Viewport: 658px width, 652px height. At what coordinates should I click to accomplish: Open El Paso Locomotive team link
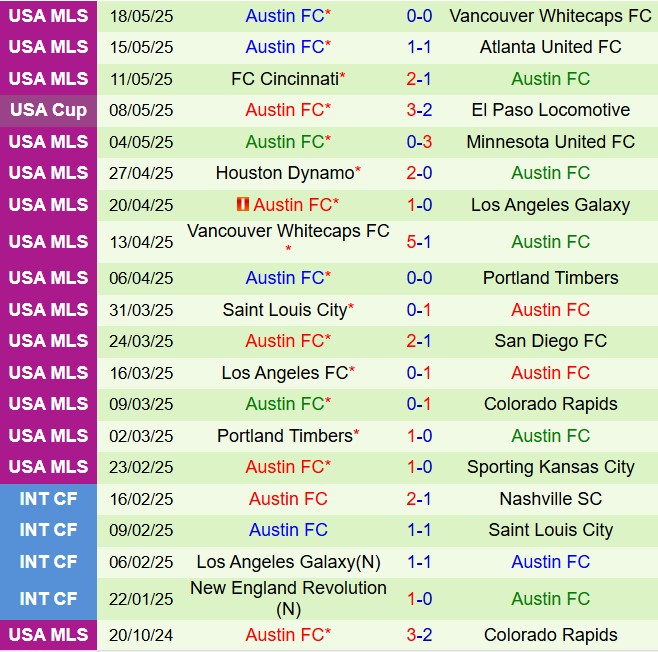click(x=550, y=110)
